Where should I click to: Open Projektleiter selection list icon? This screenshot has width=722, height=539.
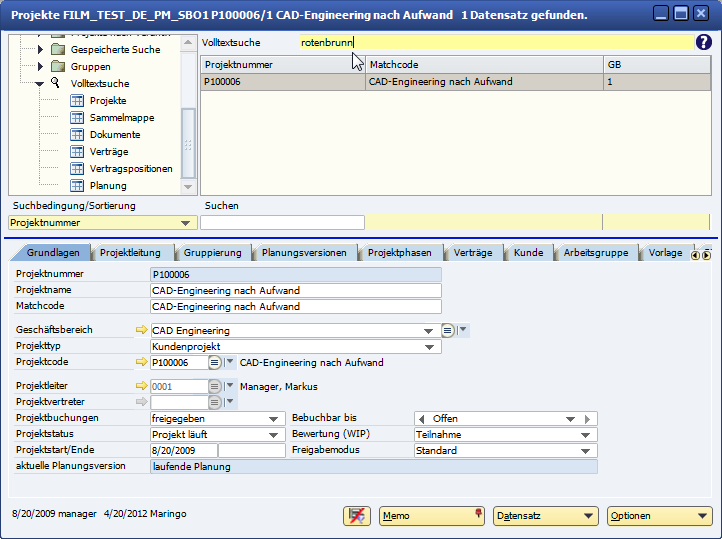tap(215, 386)
